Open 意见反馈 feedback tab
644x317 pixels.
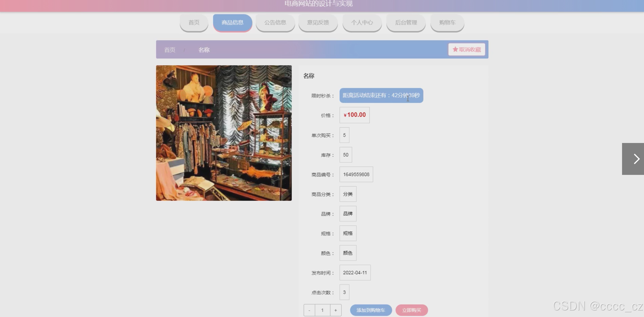click(318, 23)
